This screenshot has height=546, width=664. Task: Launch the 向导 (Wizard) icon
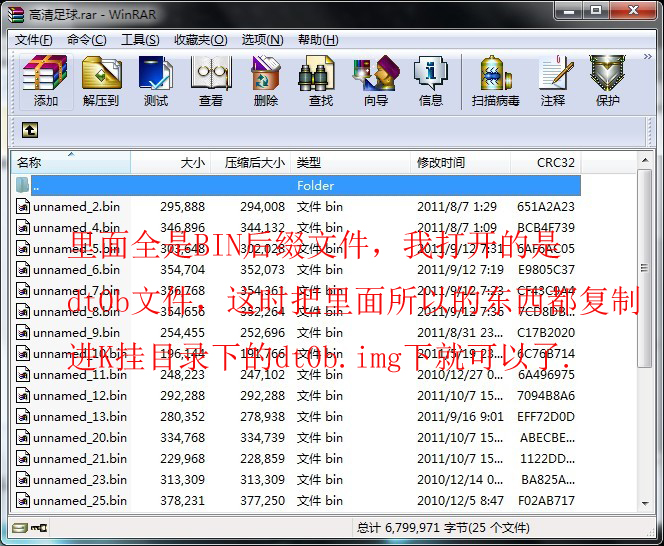tap(376, 81)
